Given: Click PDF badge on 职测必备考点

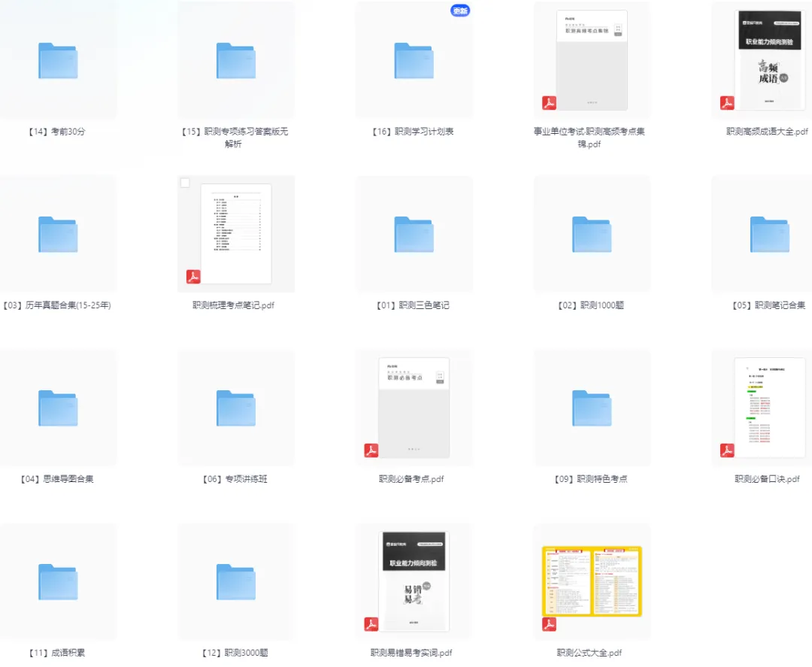Looking at the screenshot, I should tap(371, 450).
